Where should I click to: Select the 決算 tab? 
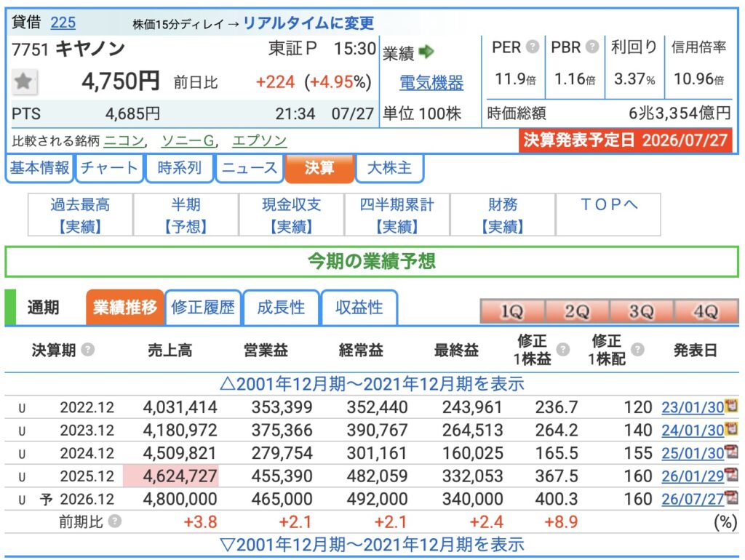(319, 168)
